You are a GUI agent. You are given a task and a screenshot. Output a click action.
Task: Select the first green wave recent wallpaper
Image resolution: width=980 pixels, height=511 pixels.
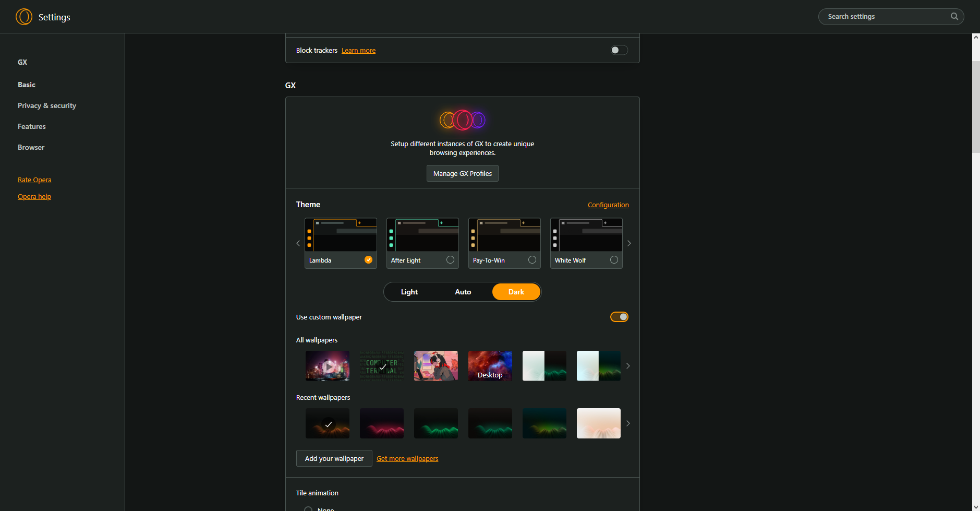coord(436,423)
